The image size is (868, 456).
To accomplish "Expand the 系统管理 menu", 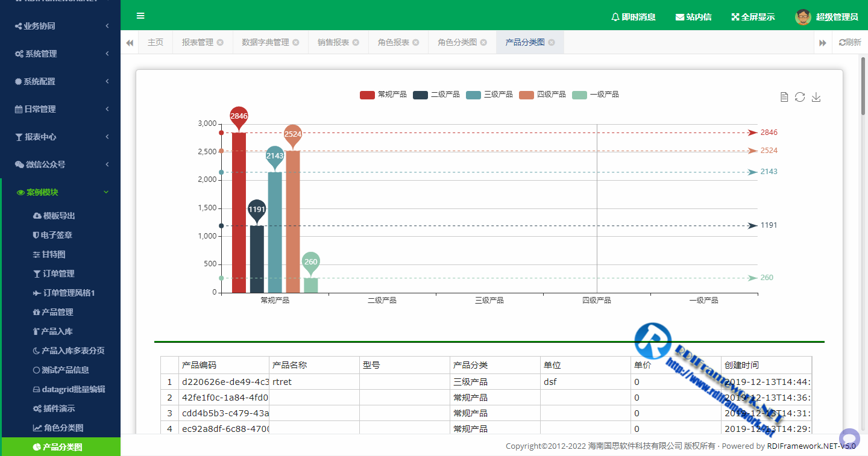I will (60, 54).
